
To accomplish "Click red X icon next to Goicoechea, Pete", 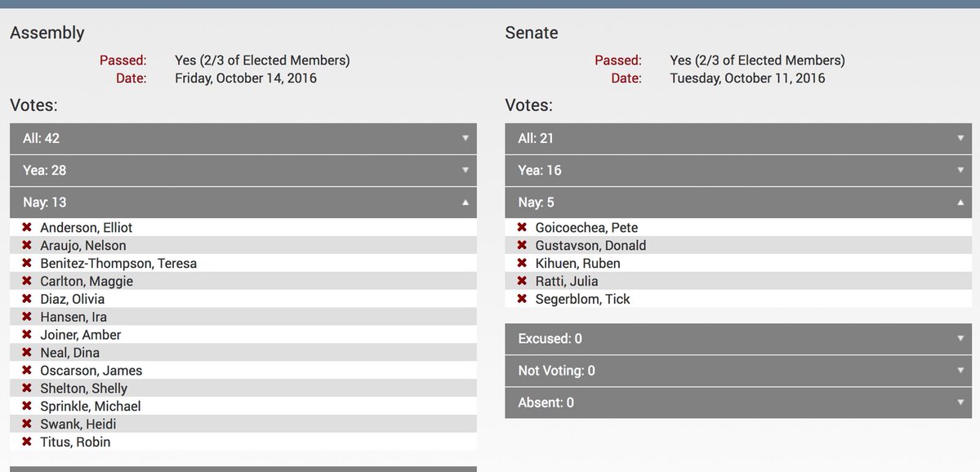I will tap(522, 228).
